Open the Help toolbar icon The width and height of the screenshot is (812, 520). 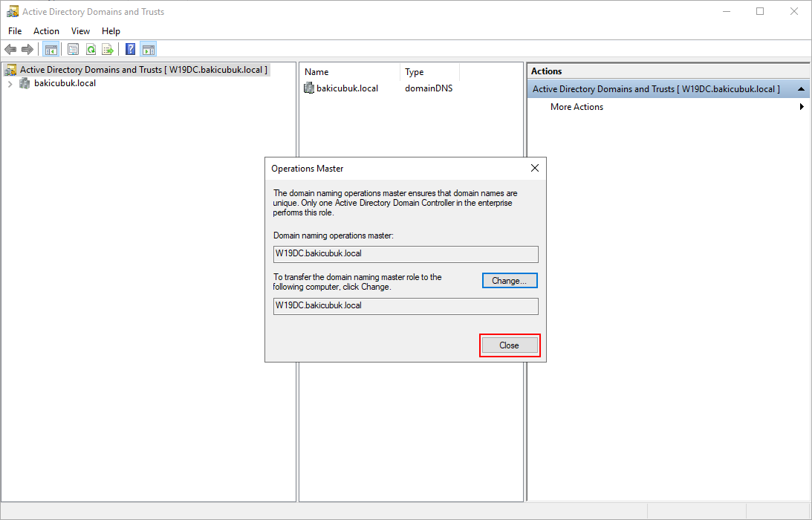click(131, 49)
